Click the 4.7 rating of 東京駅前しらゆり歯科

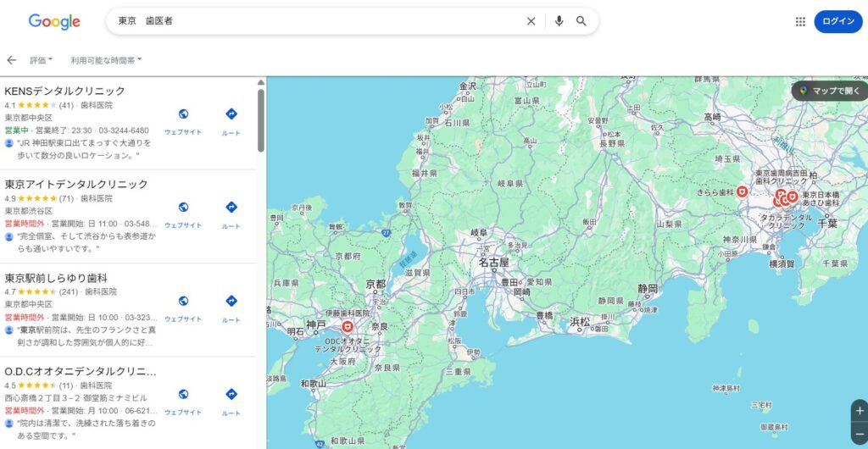coord(32,291)
